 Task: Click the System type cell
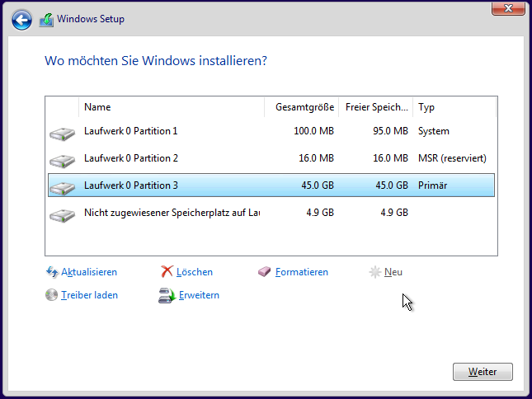[x=433, y=131]
